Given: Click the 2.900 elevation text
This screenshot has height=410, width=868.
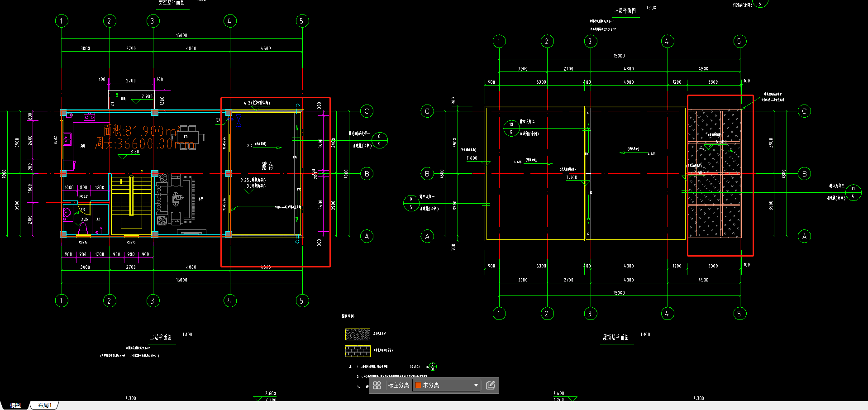Looking at the screenshot, I should point(147,96).
